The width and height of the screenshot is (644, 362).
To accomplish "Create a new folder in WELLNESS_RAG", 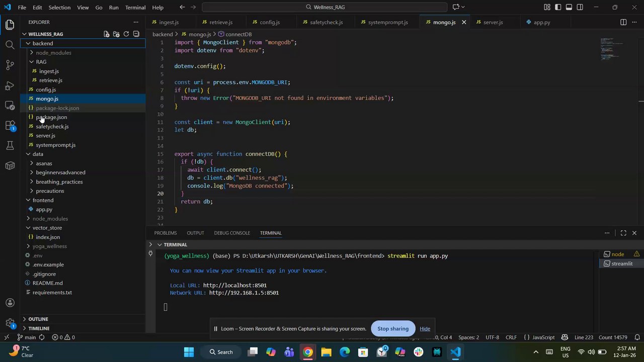I will [x=116, y=34].
